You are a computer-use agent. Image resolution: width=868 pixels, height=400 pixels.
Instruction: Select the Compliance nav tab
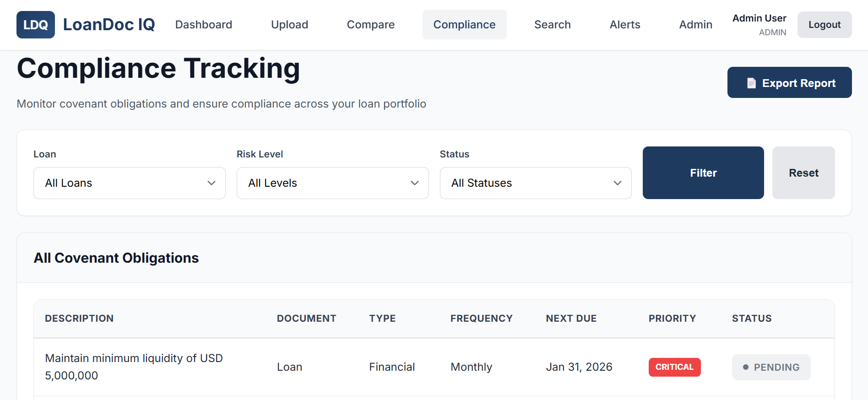[464, 25]
